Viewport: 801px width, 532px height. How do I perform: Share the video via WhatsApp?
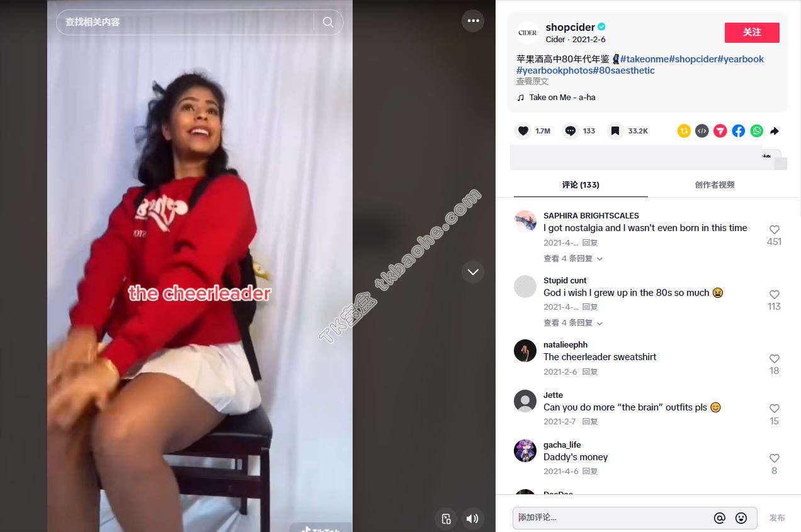[757, 131]
